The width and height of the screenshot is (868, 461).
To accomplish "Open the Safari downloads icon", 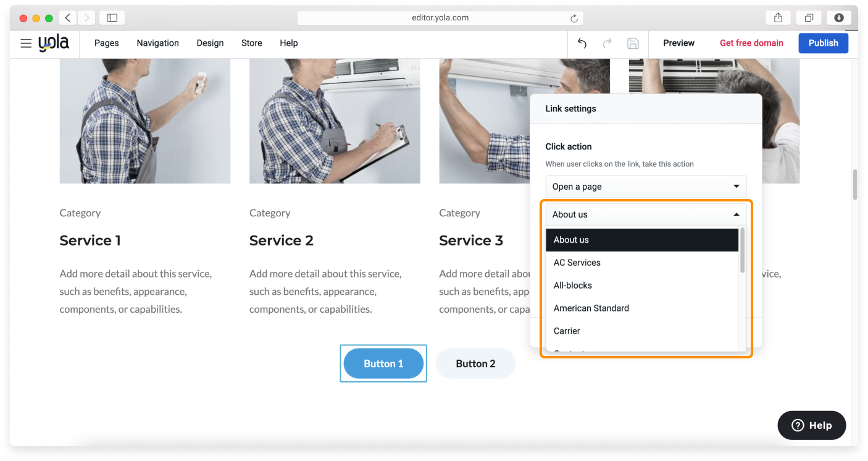I will (x=839, y=18).
